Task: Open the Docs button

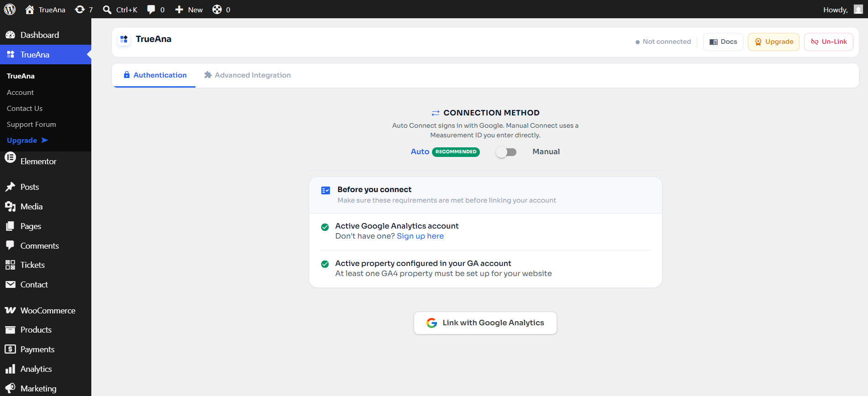Action: 723,42
